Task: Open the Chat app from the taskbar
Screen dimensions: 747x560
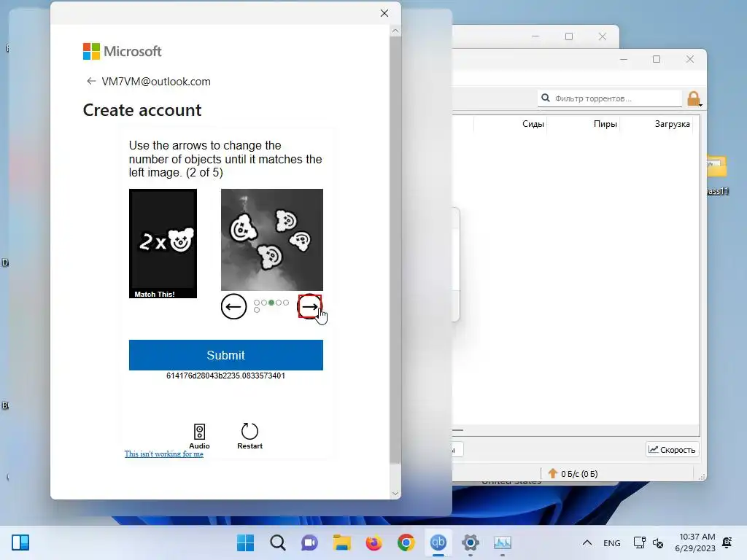Action: point(309,542)
